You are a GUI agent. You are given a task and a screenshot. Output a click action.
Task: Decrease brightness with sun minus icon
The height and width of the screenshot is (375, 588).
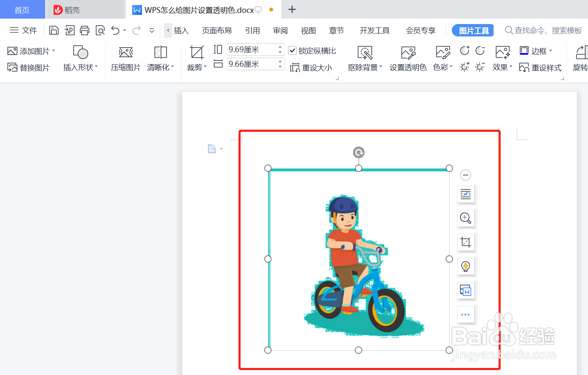[480, 67]
